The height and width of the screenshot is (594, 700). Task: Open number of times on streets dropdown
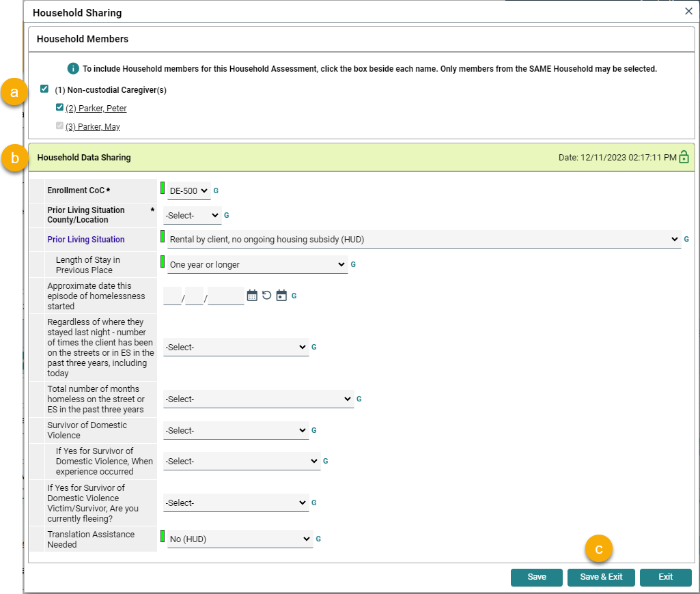click(x=236, y=348)
